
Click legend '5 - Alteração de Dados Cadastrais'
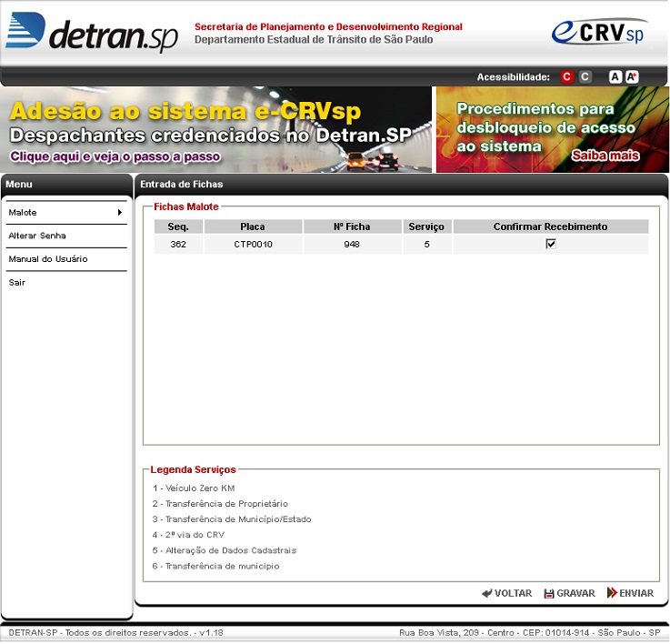point(225,551)
